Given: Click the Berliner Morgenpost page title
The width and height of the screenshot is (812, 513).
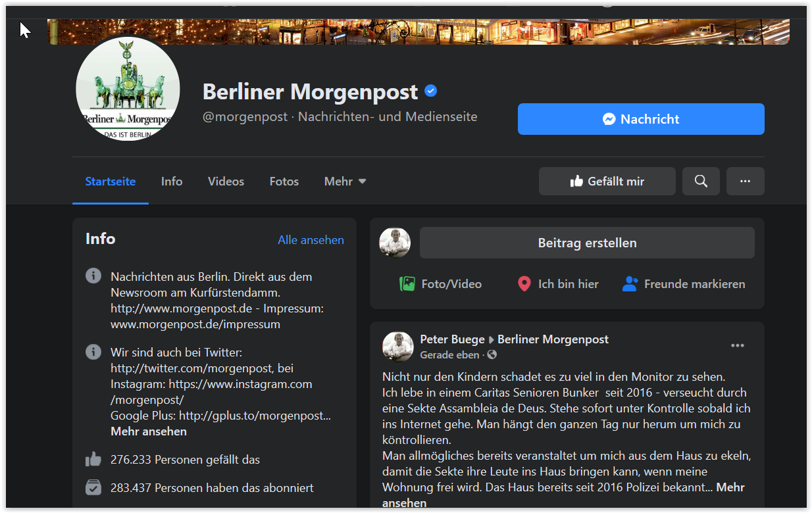Looking at the screenshot, I should pyautogui.click(x=310, y=91).
